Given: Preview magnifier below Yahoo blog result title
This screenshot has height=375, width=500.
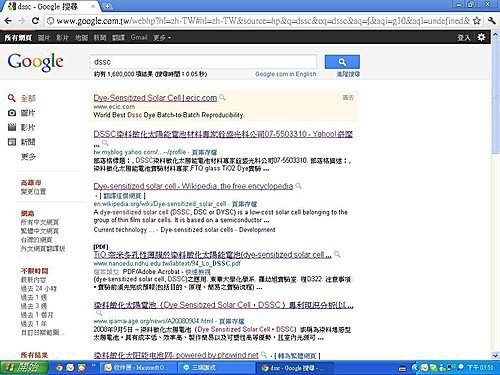Looking at the screenshot, I should 105,143.
